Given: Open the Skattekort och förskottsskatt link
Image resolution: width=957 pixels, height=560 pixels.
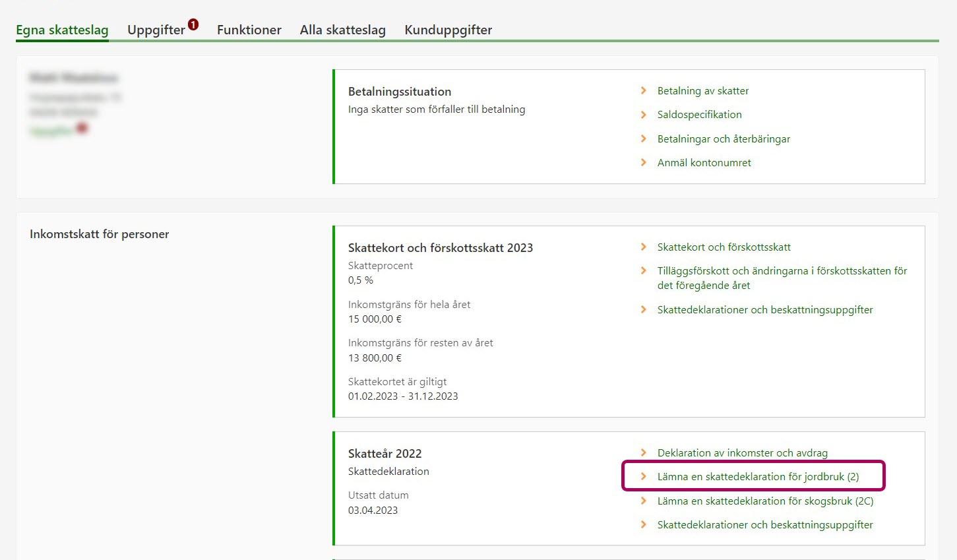Looking at the screenshot, I should [x=724, y=247].
